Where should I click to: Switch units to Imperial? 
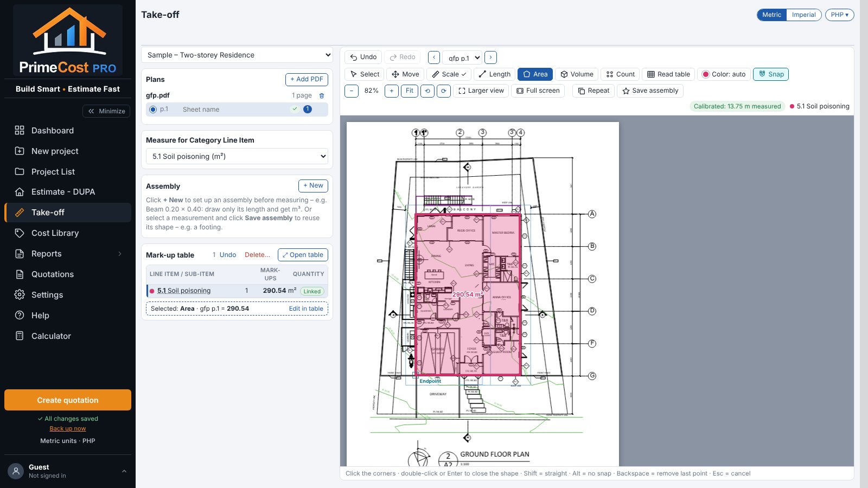(x=803, y=15)
